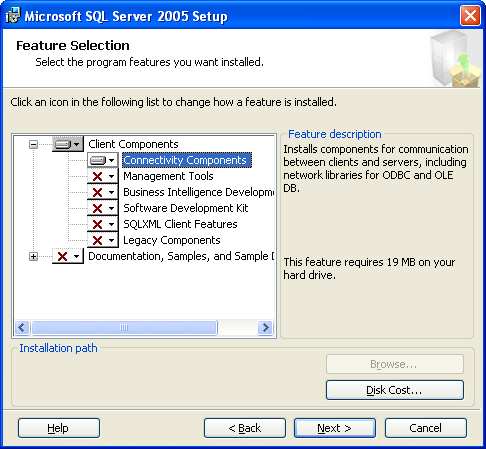Click the Connectivity Components drive icon
Screen dimensions: 486x449
pos(98,160)
